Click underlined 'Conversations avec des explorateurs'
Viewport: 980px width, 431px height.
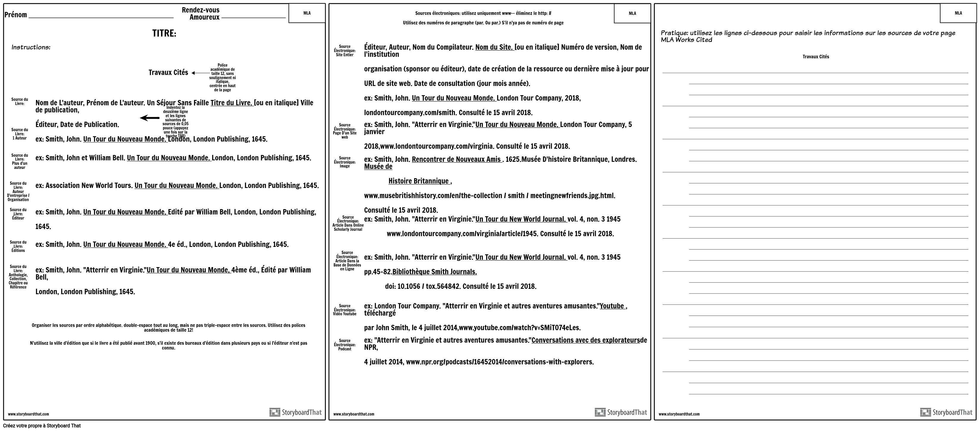click(x=586, y=341)
